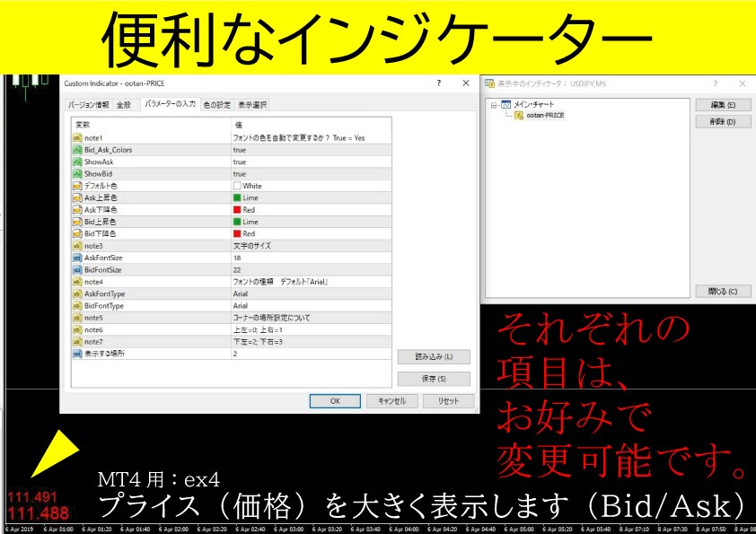The image size is (756, 534).
Task: Click the ootan-PRICE indicator icon in the tree
Action: [519, 115]
